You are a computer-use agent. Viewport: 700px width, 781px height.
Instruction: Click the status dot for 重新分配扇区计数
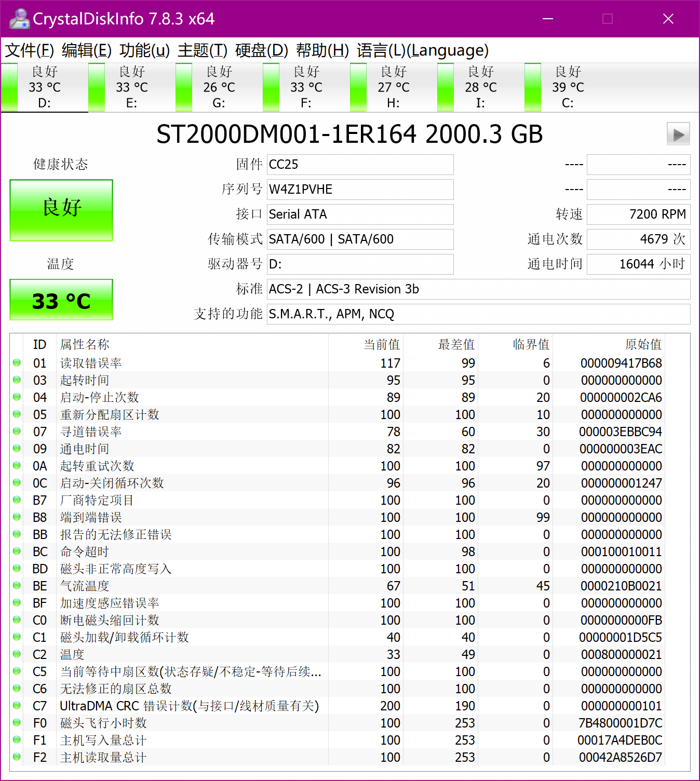pos(17,414)
